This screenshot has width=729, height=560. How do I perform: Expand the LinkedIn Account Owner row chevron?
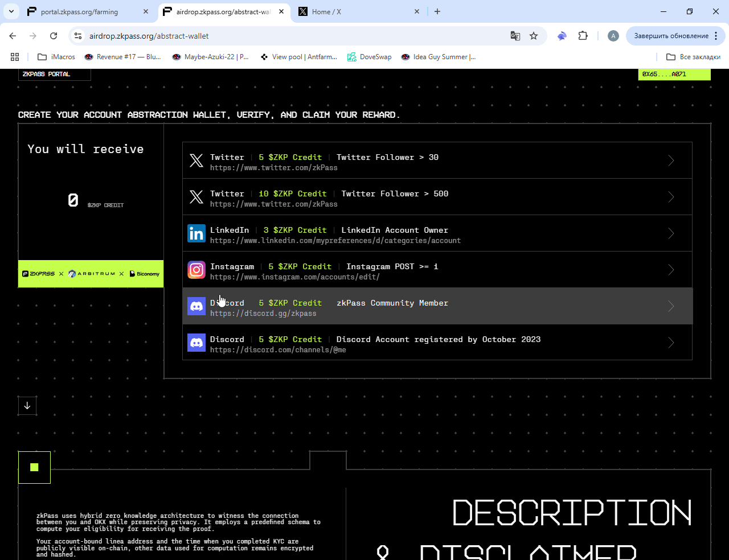click(671, 233)
